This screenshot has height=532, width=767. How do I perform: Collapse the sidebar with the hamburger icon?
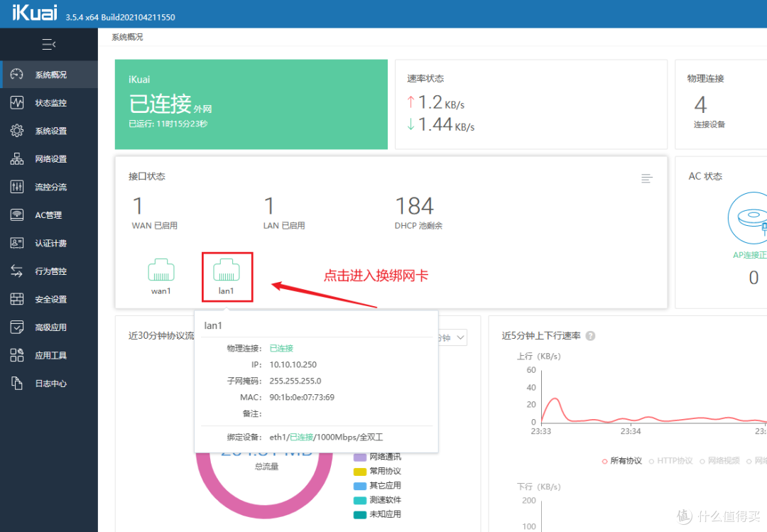[48, 44]
